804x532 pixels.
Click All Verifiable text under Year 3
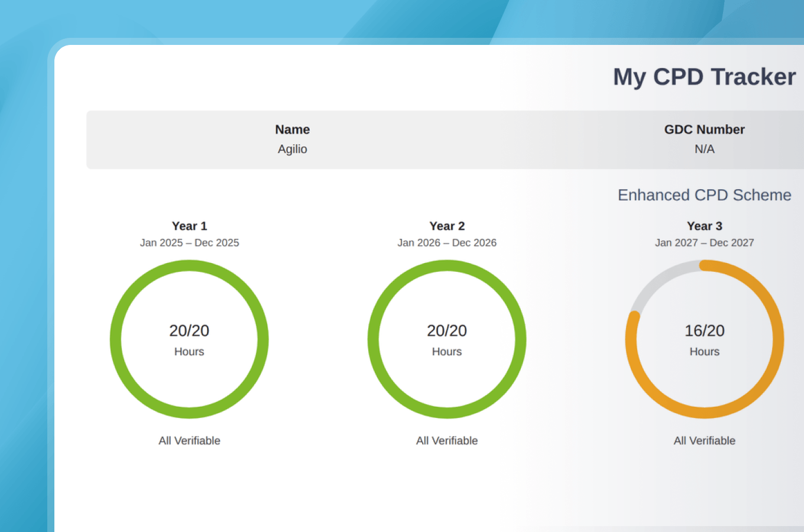click(705, 440)
